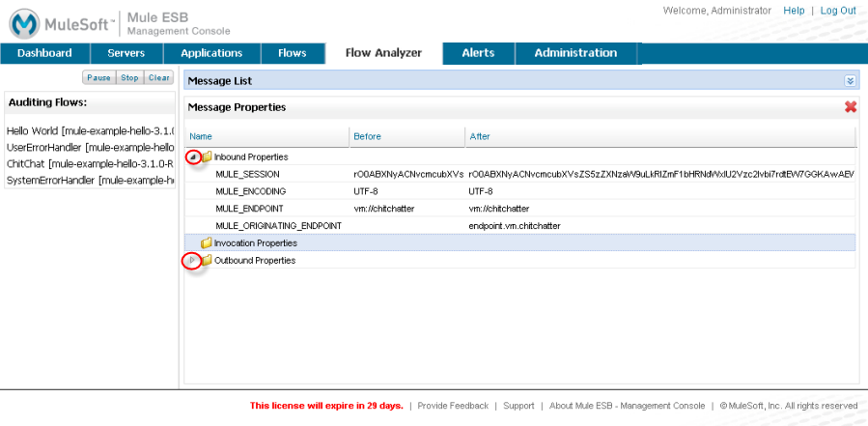Expand the Outbound Properties tree node

[192, 260]
